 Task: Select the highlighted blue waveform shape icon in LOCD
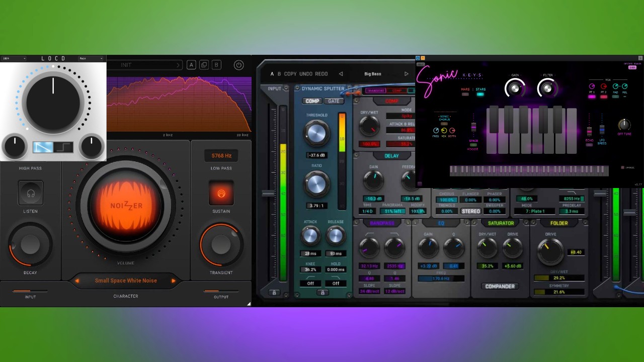42,146
